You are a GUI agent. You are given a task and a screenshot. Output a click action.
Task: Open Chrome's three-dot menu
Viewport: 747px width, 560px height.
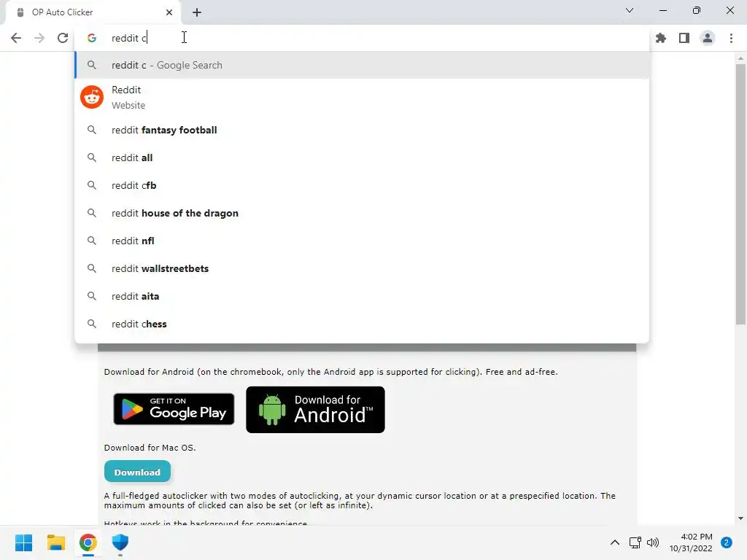tap(731, 38)
